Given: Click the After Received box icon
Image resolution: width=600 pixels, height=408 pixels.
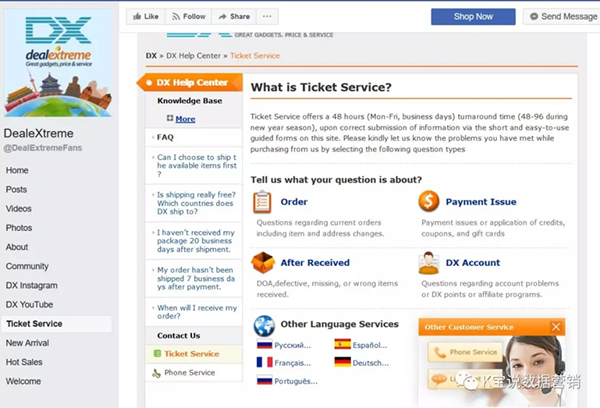Looking at the screenshot, I should pos(263,263).
